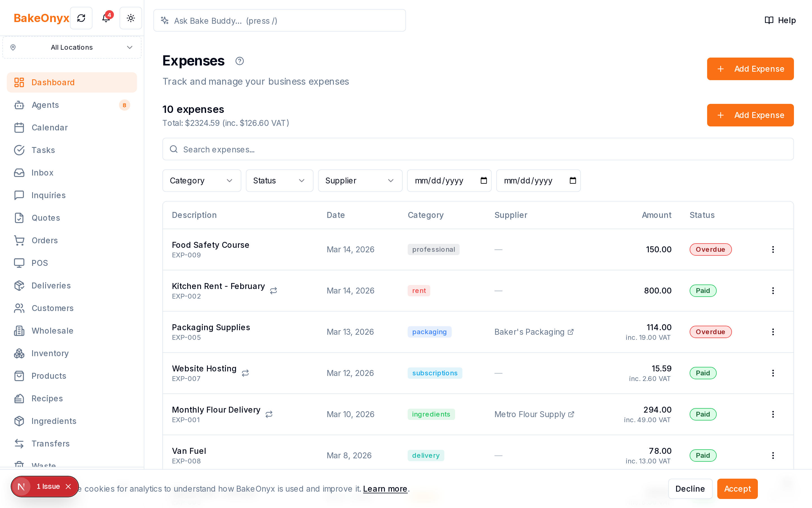Click the Add Expense button beside 10 expenses
Viewport: 812px width, 508px height.
pos(750,115)
